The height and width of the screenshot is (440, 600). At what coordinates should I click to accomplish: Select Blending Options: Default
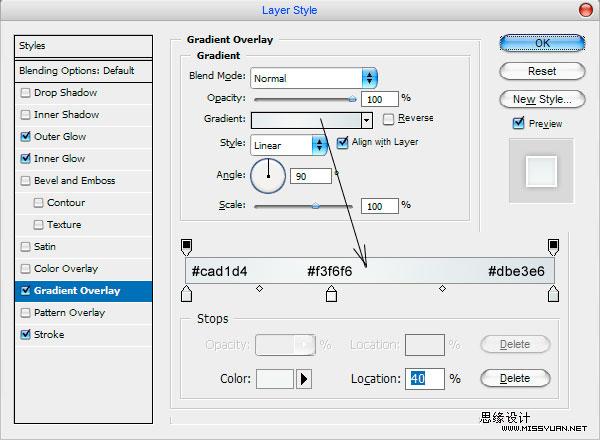click(x=83, y=71)
